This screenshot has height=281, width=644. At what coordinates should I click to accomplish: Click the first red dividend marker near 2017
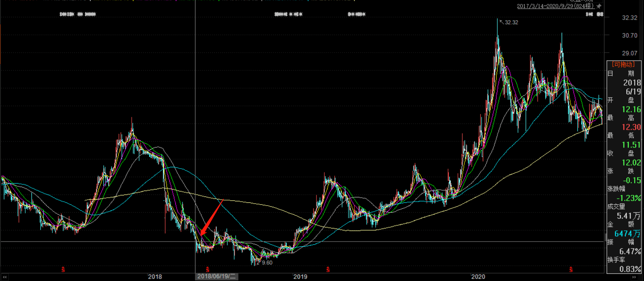pyautogui.click(x=63, y=270)
